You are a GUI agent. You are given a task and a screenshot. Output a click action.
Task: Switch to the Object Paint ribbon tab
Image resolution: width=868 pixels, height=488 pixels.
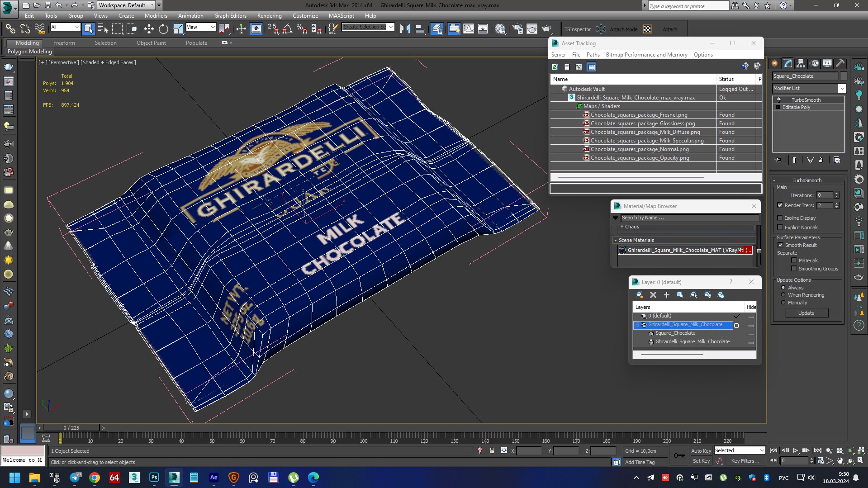151,43
